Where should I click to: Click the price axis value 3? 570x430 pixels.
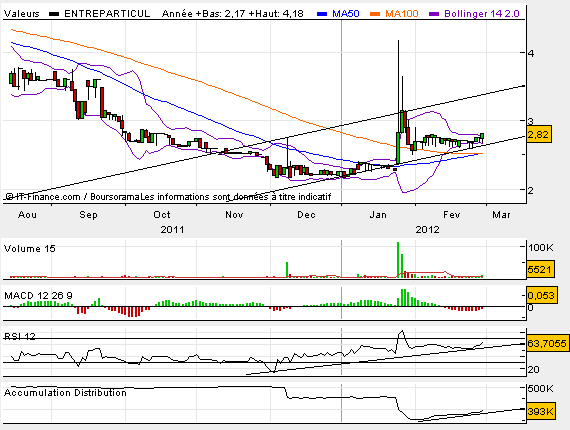tap(531, 121)
